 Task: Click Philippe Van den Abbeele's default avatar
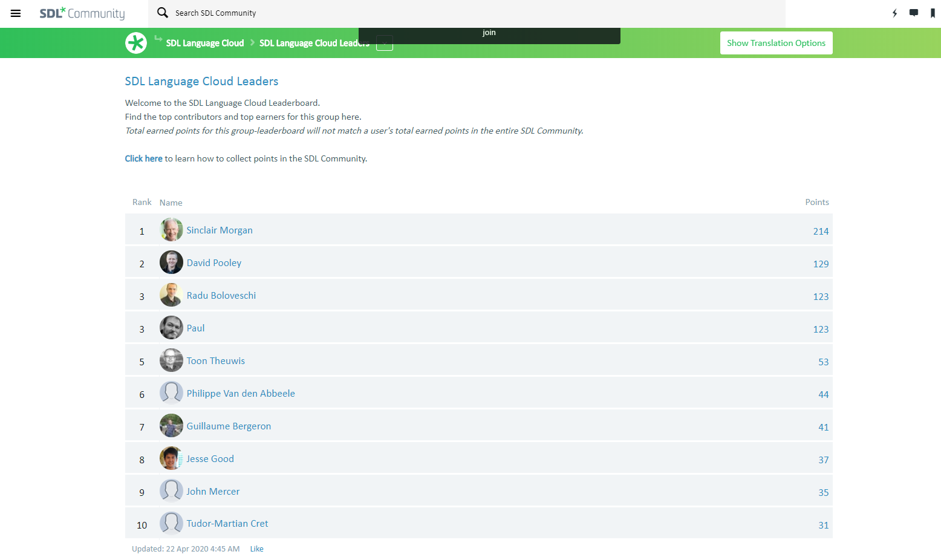[171, 393]
